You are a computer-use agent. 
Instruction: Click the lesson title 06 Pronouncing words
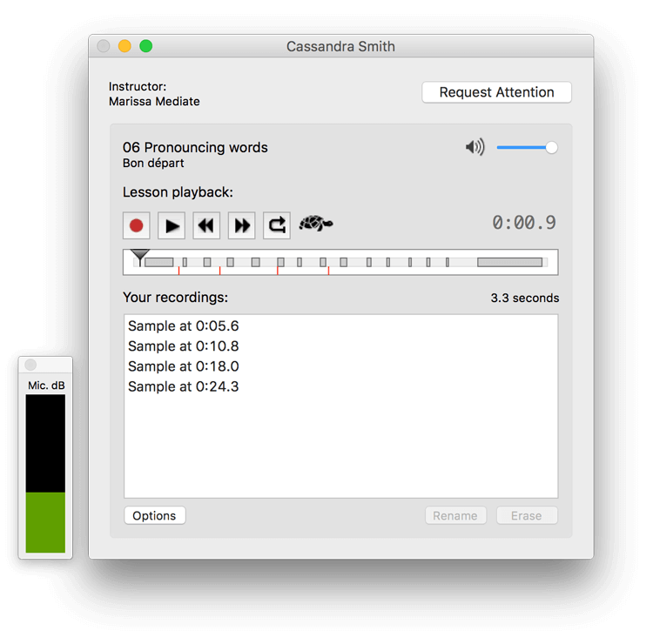[x=195, y=147]
